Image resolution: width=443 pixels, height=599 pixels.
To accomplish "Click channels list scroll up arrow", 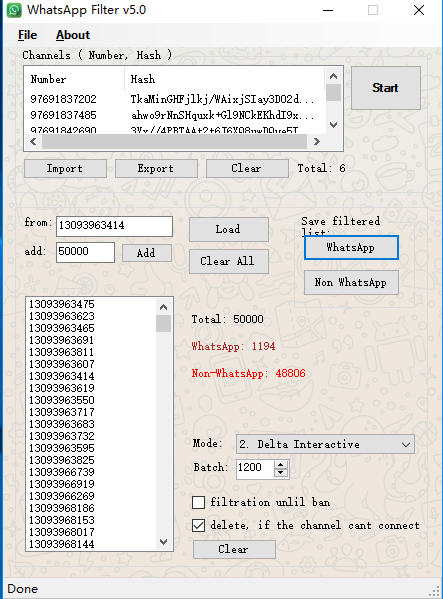I will point(333,76).
